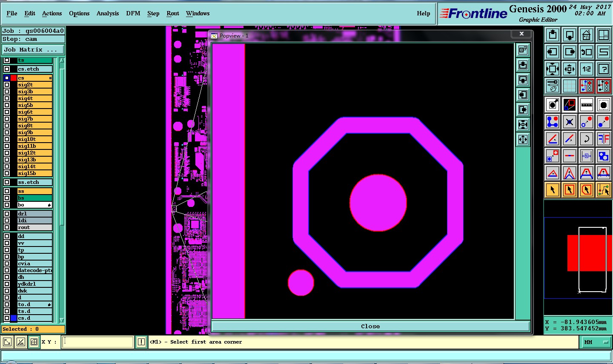The height and width of the screenshot is (364, 613).
Task: Select the blue connected nodes icon
Action: (553, 122)
